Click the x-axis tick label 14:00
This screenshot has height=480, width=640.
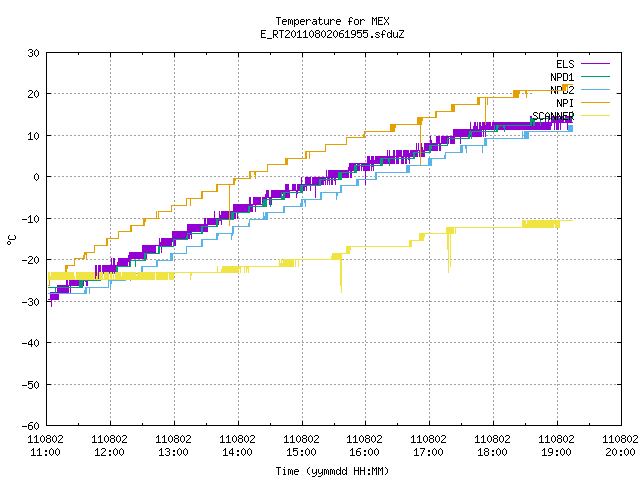pyautogui.click(x=237, y=452)
